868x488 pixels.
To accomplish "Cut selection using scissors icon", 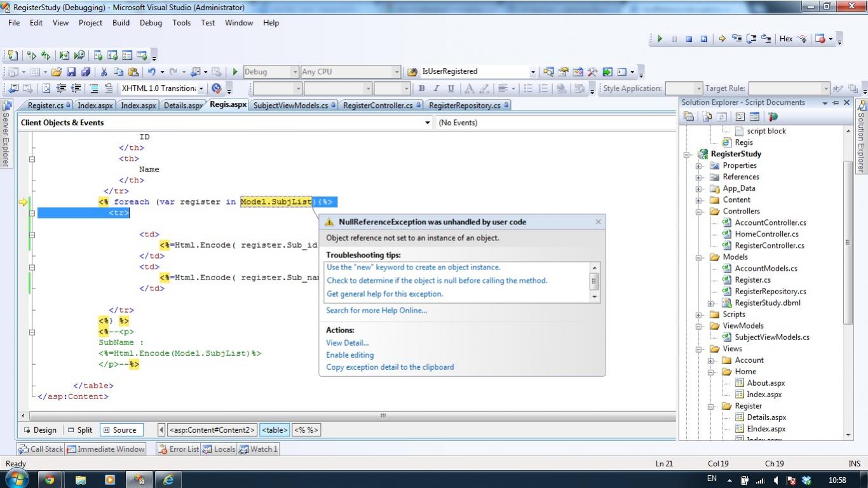I will click(x=104, y=72).
